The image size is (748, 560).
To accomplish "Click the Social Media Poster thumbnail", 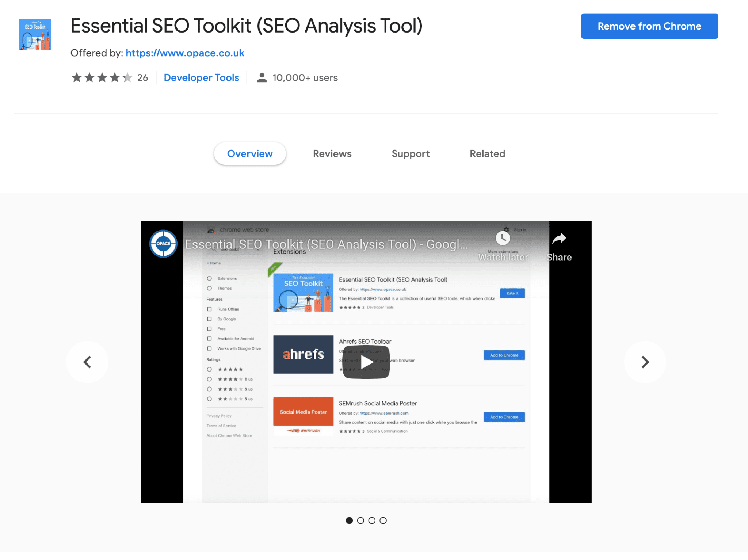I will click(x=303, y=416).
